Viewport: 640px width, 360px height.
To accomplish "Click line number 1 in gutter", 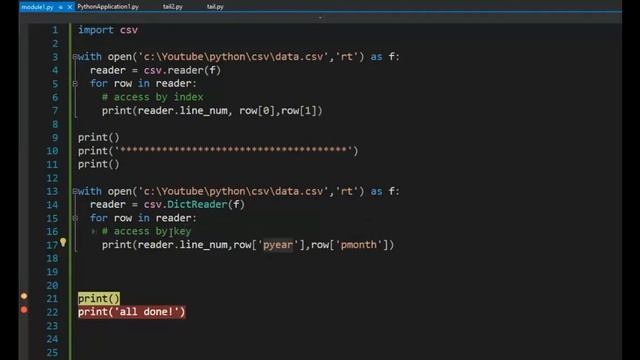I will [55, 30].
